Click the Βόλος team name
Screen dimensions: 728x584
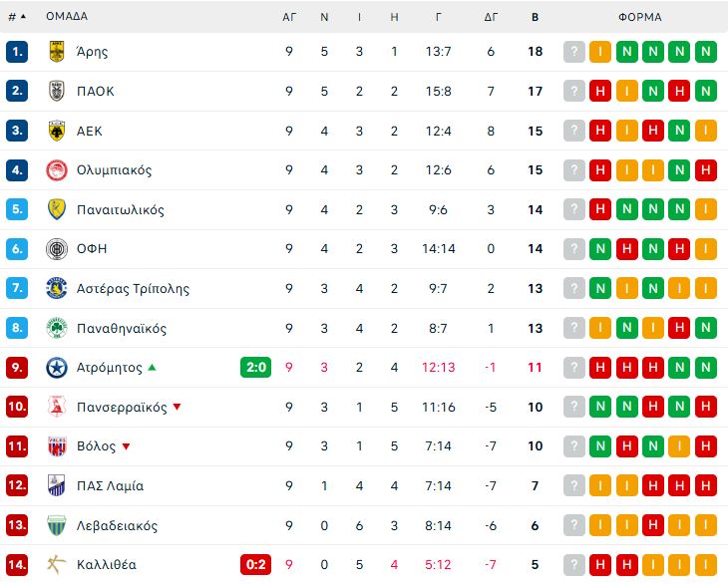pos(96,446)
